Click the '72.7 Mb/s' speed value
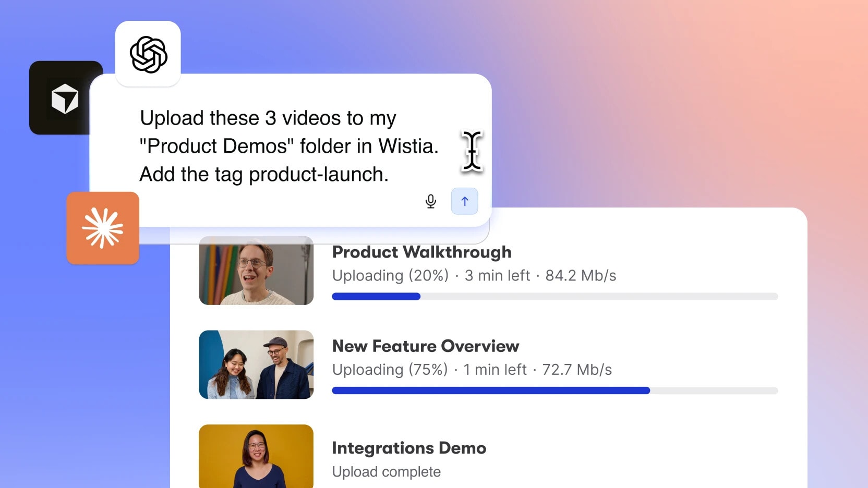 (577, 369)
